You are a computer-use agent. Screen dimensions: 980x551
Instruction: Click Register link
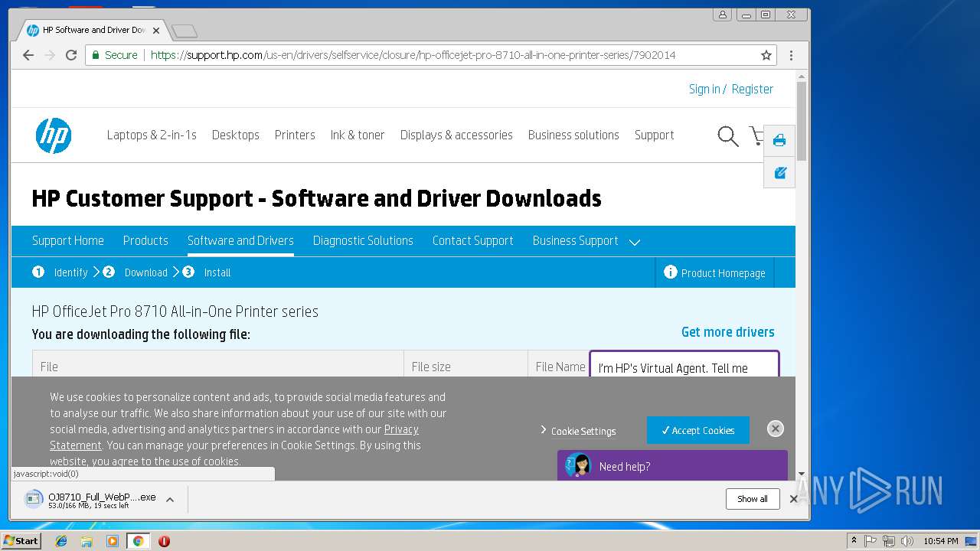pyautogui.click(x=753, y=89)
